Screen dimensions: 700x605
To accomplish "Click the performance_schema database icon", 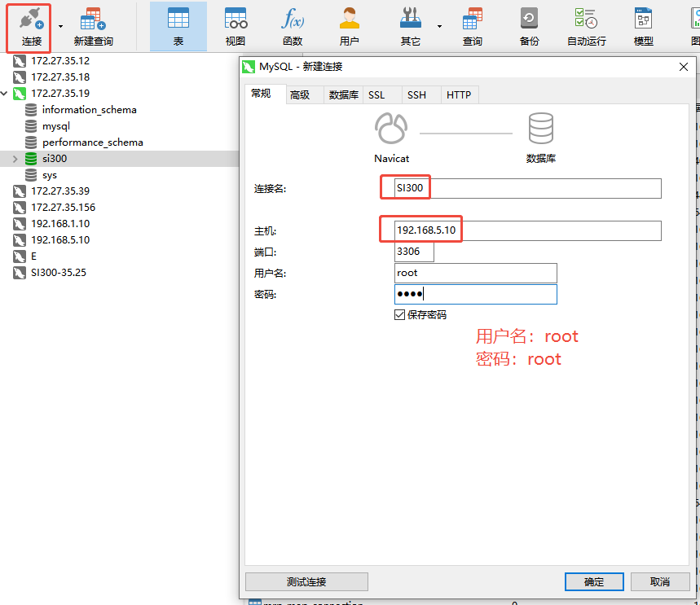I will coord(31,142).
